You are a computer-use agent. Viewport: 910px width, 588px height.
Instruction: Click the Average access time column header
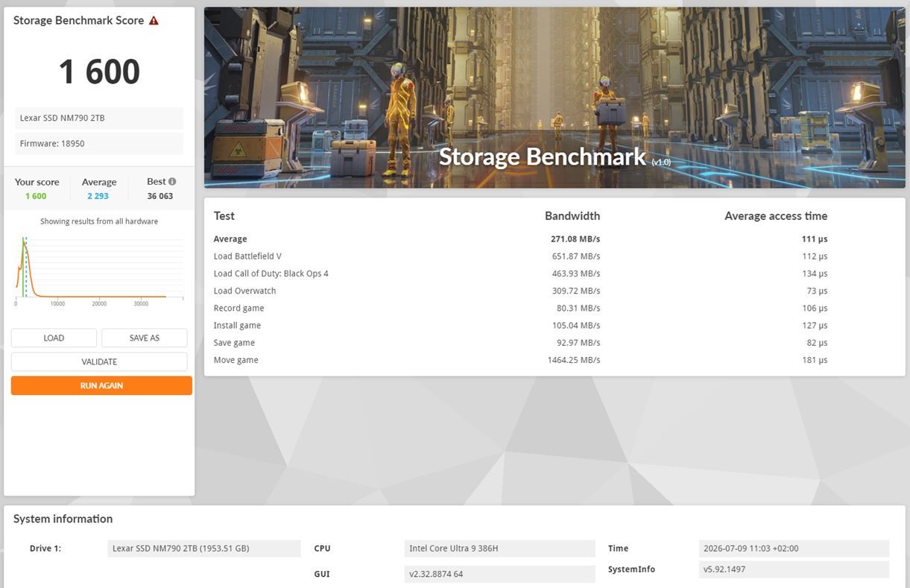(776, 216)
